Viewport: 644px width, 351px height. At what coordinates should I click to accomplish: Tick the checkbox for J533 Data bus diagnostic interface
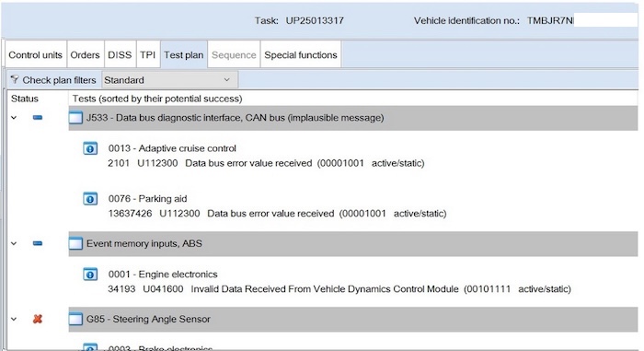coord(75,118)
